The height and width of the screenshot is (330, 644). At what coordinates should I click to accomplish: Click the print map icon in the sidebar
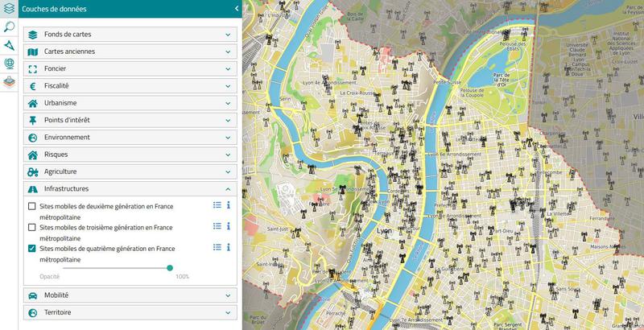9,81
